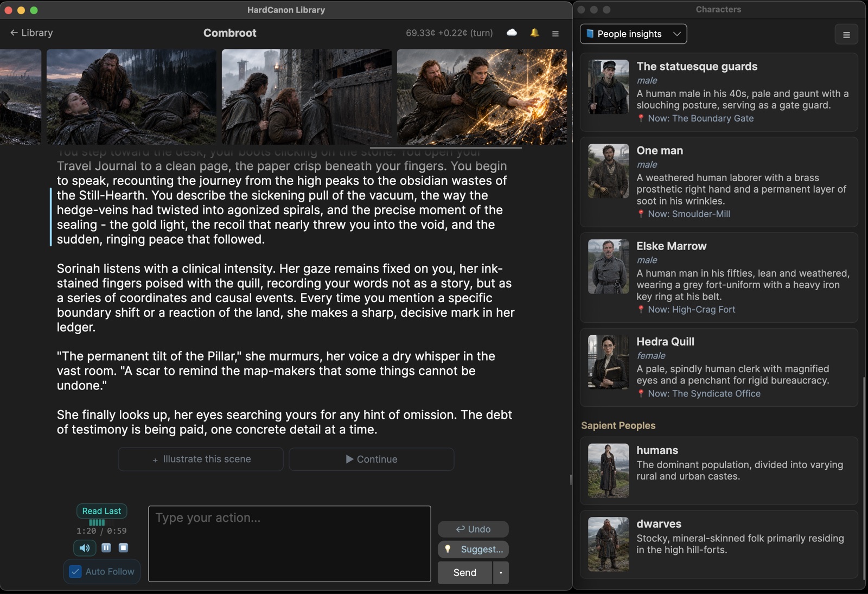Click the cloud sync icon

tap(512, 33)
